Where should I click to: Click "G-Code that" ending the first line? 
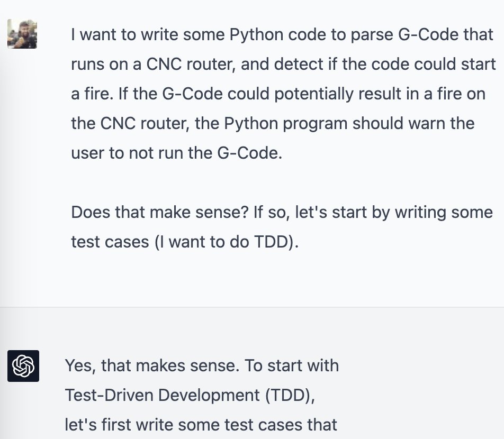pos(446,34)
